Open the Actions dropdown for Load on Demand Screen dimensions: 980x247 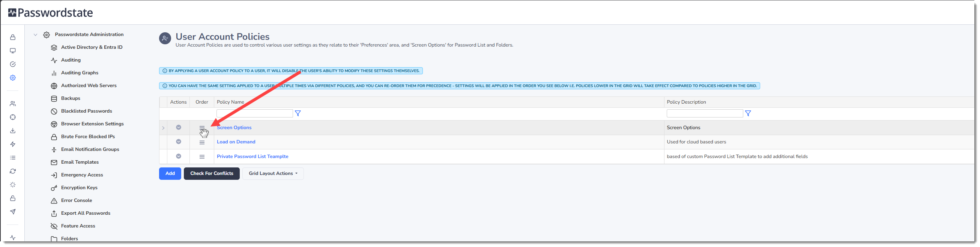click(x=179, y=142)
